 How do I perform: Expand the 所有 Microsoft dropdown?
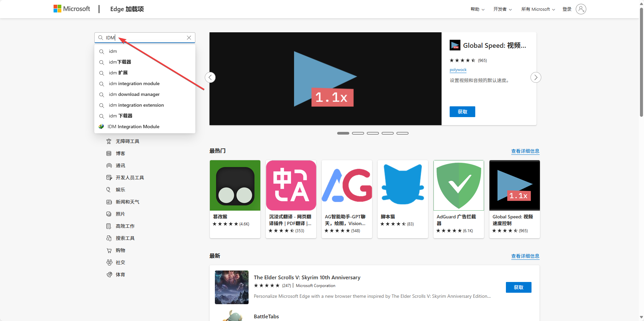[x=538, y=9]
